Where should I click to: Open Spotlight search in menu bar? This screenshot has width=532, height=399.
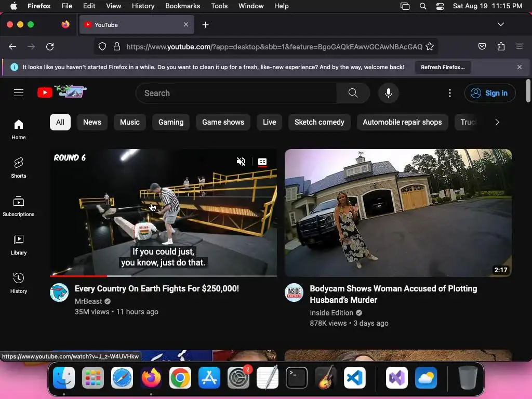(423, 6)
